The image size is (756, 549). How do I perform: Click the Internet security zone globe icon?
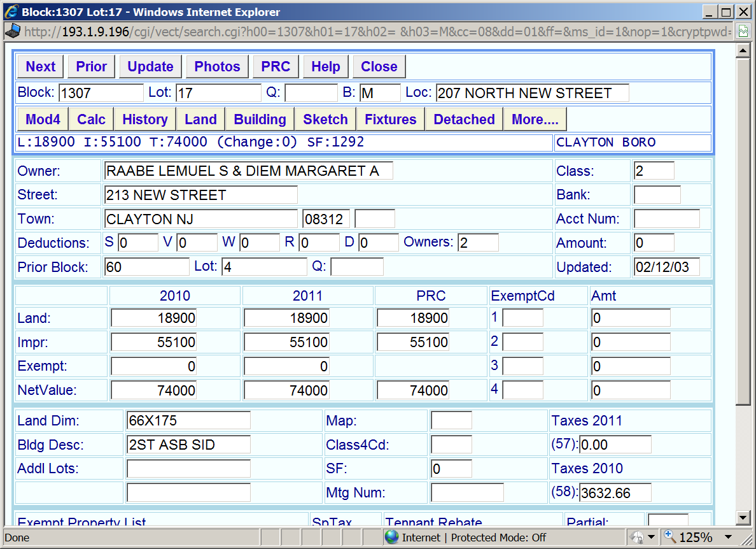coord(392,538)
